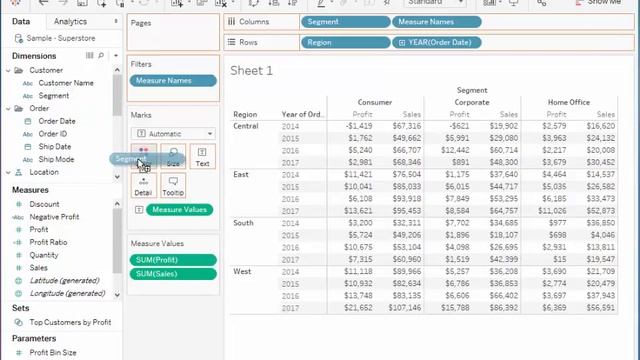This screenshot has width=640, height=360.
Task: Open the Automatic mark type dropdown
Action: point(173,133)
